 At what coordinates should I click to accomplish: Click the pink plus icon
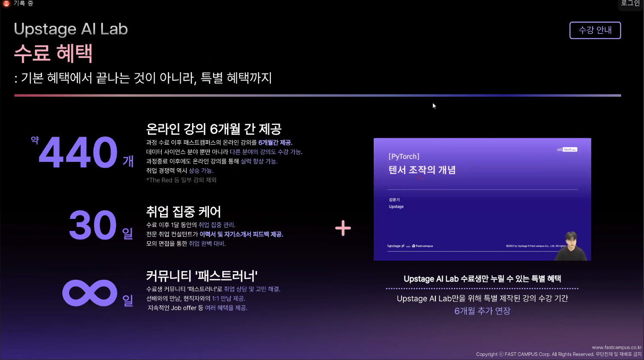[343, 228]
